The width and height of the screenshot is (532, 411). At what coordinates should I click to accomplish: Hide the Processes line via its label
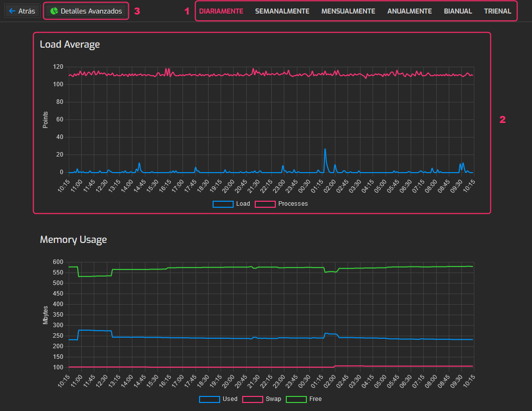[293, 204]
